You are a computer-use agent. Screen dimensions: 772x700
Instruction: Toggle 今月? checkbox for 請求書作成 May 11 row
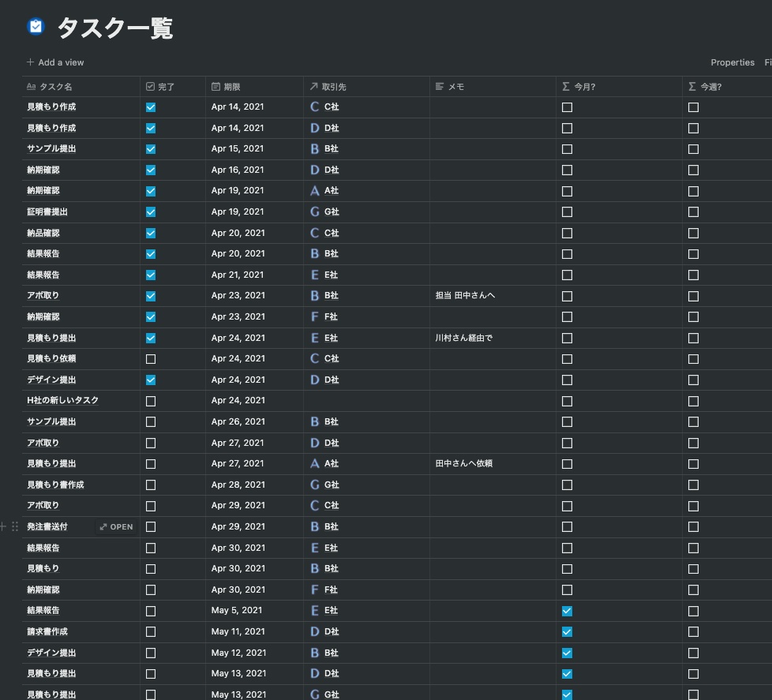(x=568, y=632)
